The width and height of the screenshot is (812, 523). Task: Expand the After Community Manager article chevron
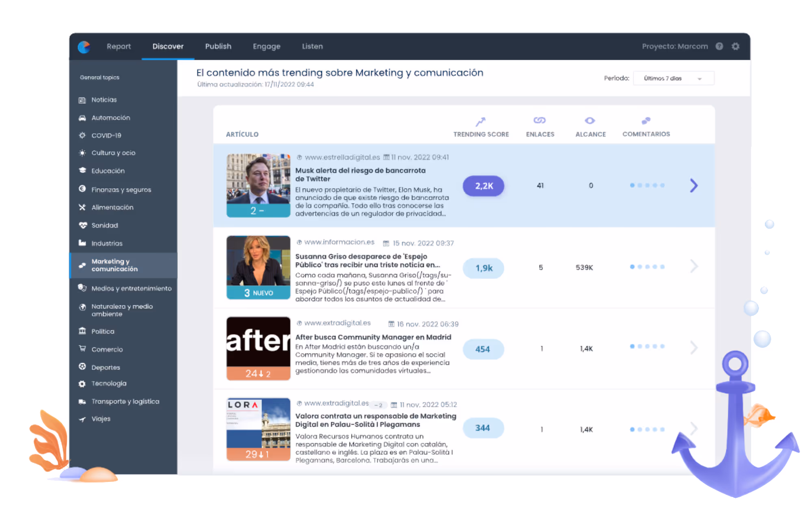coord(694,348)
